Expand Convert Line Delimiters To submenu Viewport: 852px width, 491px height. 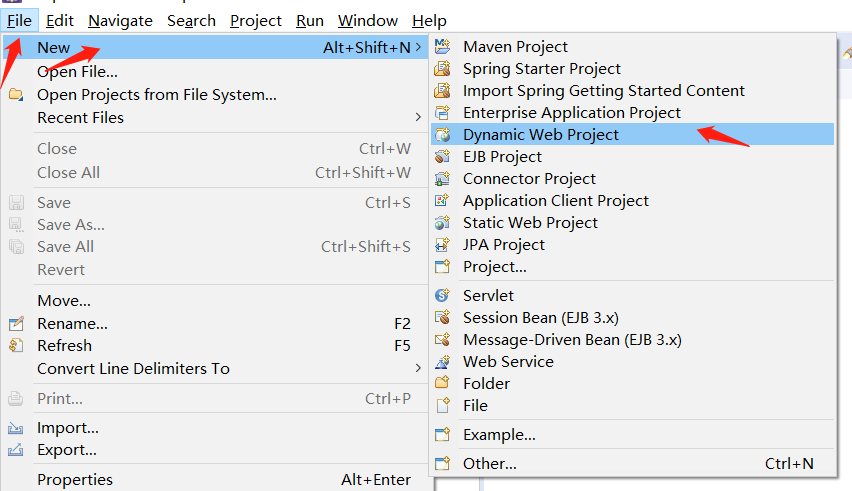[x=418, y=369]
